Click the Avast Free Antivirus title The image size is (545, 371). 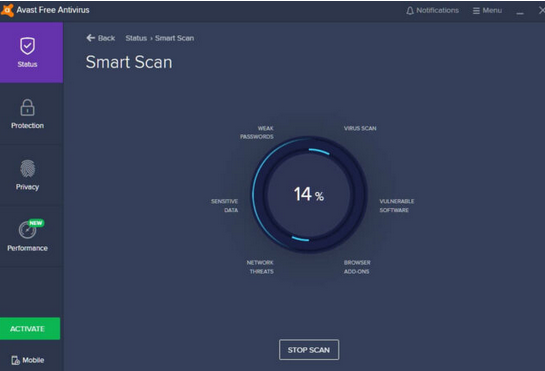pyautogui.click(x=53, y=10)
